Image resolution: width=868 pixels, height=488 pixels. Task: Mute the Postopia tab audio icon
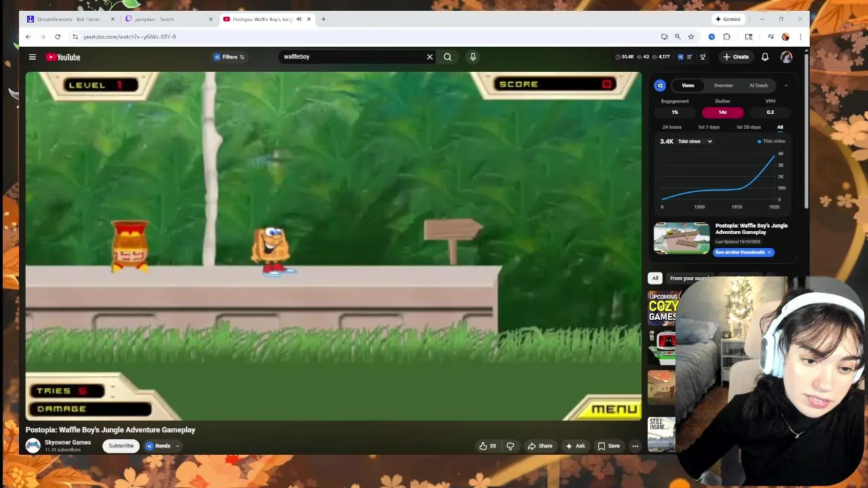pos(298,19)
